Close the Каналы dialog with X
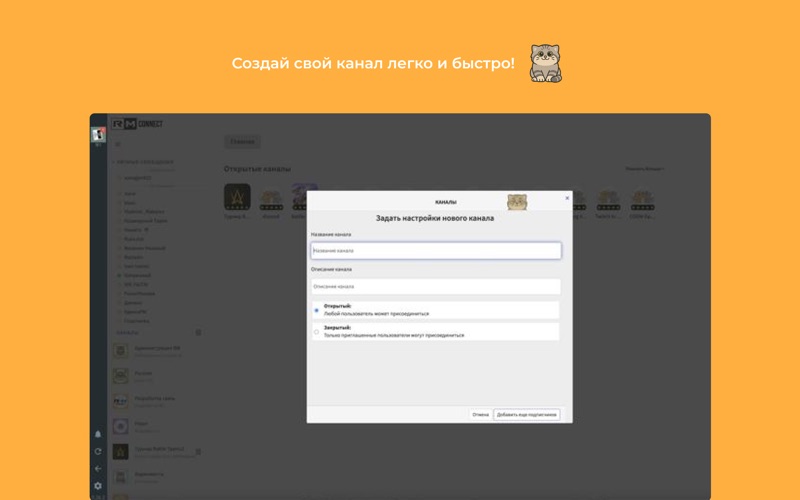Image resolution: width=800 pixels, height=500 pixels. [567, 198]
